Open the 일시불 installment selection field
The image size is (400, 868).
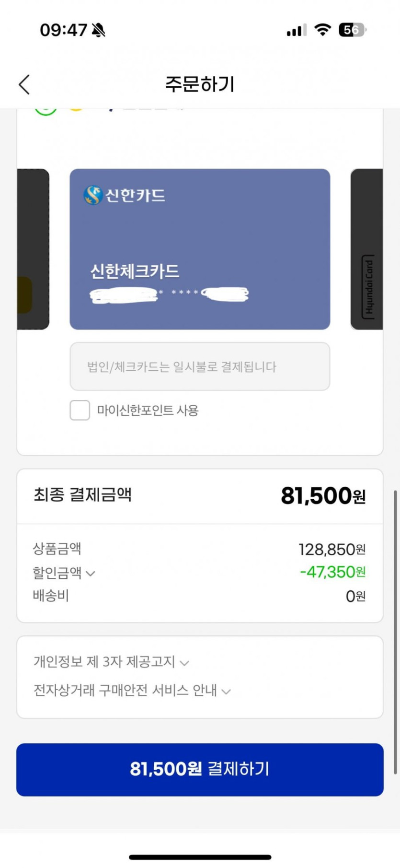click(x=200, y=367)
